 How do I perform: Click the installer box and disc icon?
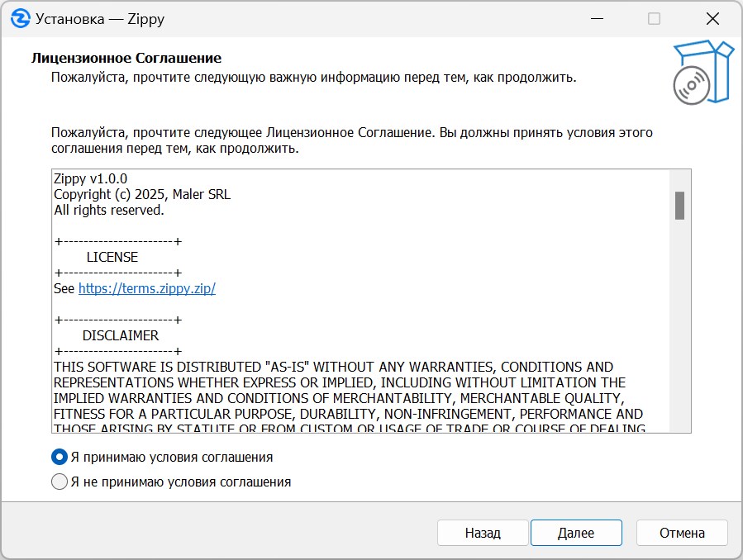coord(703,73)
